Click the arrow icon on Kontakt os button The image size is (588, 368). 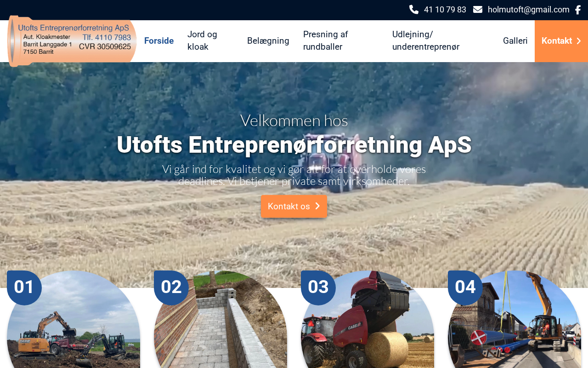317,206
